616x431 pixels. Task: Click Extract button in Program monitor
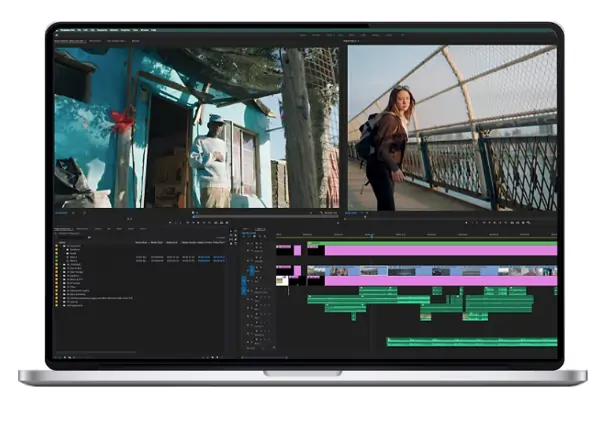pyautogui.click(x=518, y=222)
